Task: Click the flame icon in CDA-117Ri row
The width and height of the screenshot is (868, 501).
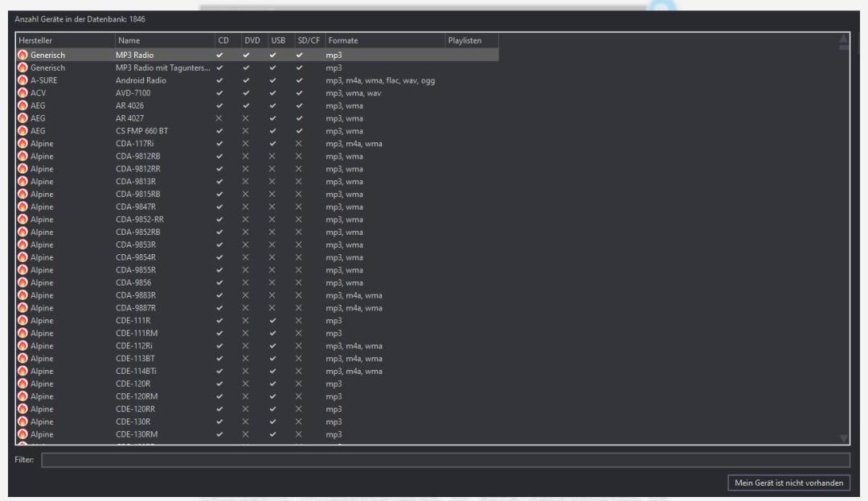Action: point(23,143)
